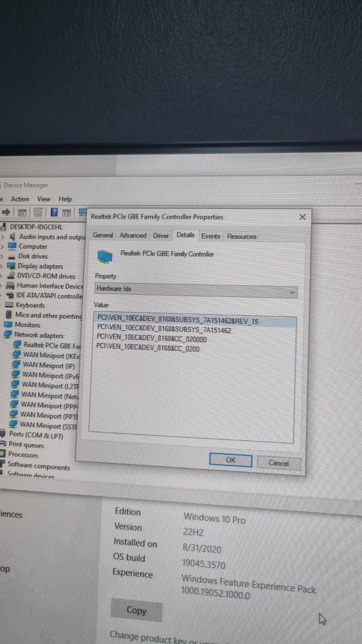This screenshot has width=362, height=644.
Task: Close the Realtek Properties dialog
Action: (302, 217)
